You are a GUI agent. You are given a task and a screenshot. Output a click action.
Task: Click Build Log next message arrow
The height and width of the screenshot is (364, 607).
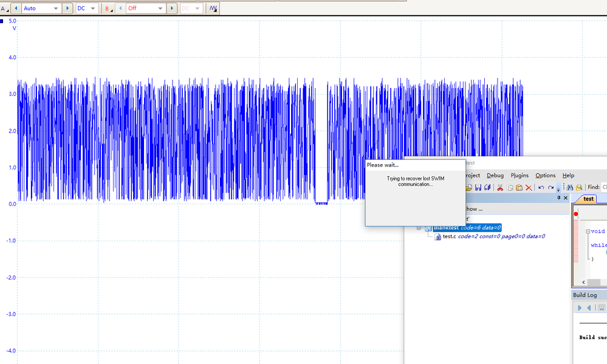(580, 308)
